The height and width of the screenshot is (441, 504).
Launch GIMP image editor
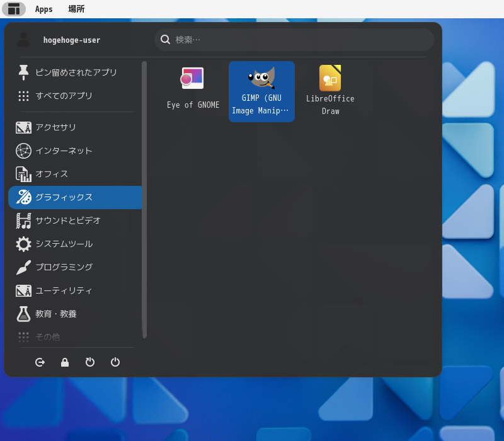click(x=261, y=91)
